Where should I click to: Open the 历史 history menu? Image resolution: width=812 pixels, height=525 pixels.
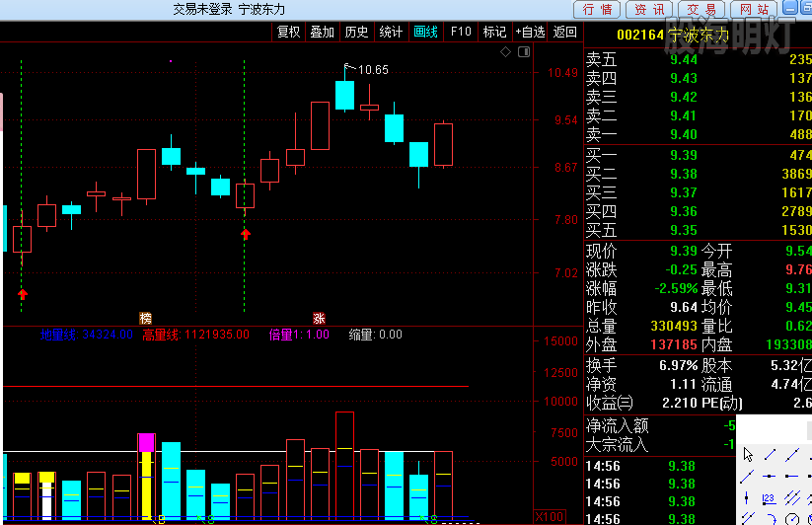click(x=356, y=32)
